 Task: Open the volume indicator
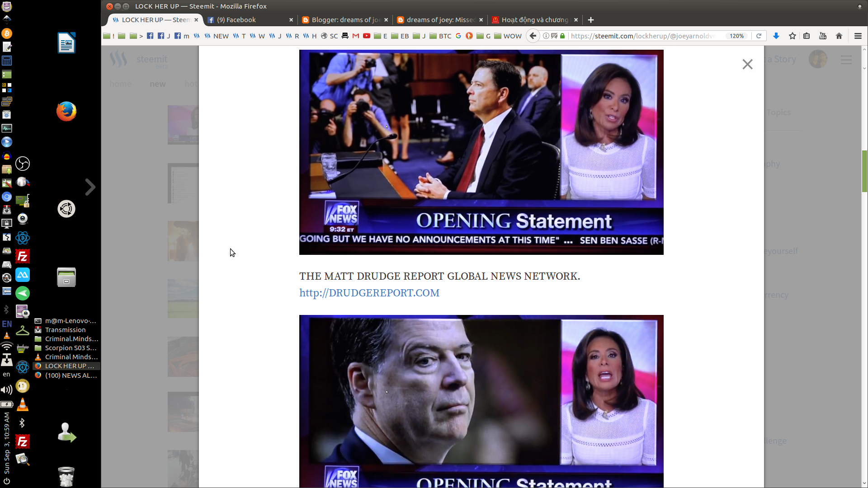(x=7, y=389)
